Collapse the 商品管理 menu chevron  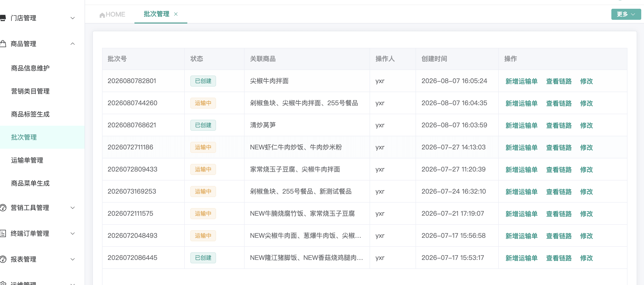72,44
